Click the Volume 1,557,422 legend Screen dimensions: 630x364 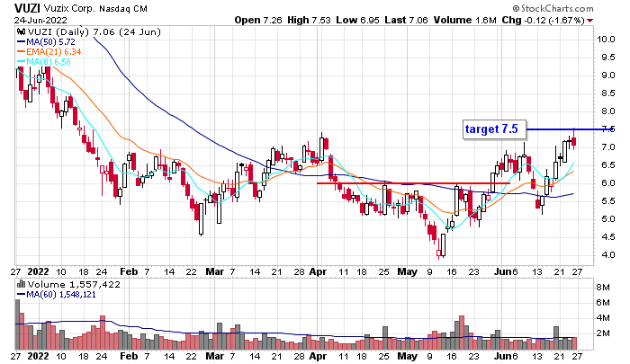74,285
